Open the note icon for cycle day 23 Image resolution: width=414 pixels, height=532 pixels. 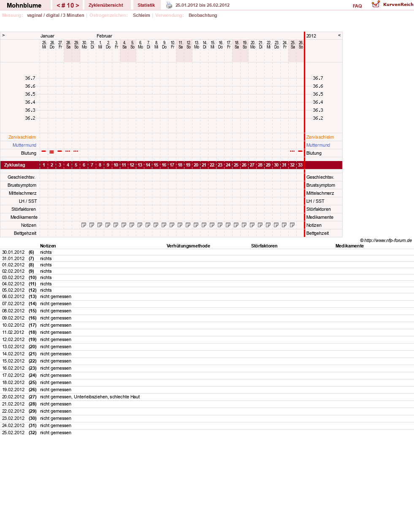point(220,225)
